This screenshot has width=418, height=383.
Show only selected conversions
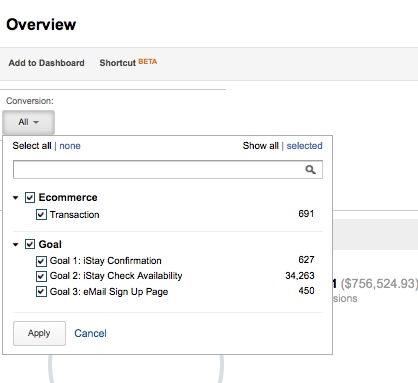pos(304,146)
